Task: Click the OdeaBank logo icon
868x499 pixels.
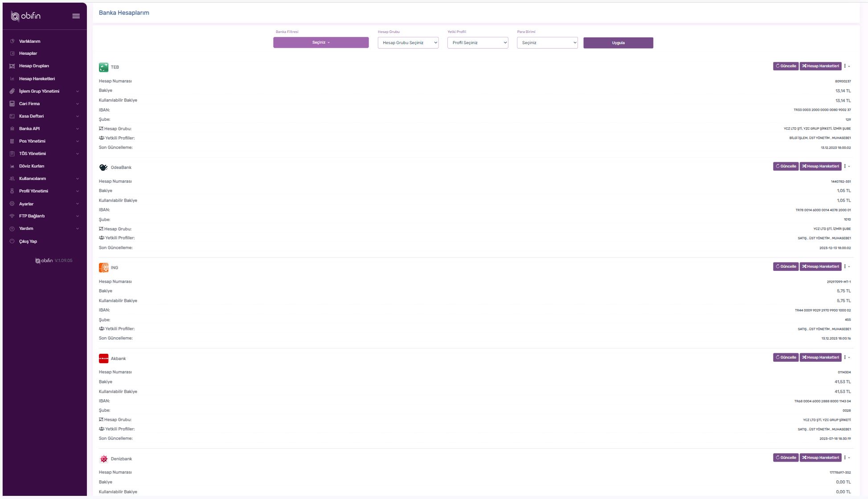Action: click(x=103, y=168)
